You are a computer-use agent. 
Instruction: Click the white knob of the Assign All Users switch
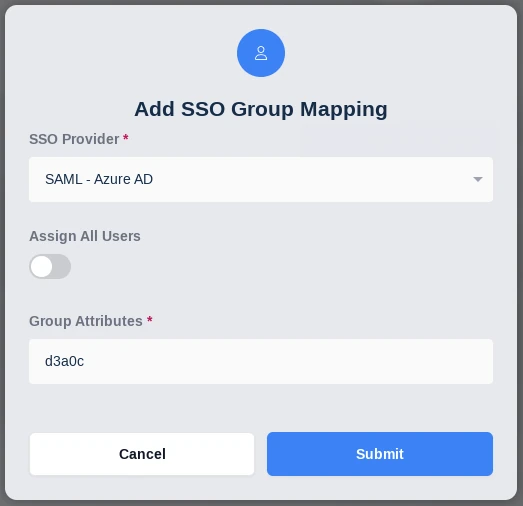[x=42, y=267]
